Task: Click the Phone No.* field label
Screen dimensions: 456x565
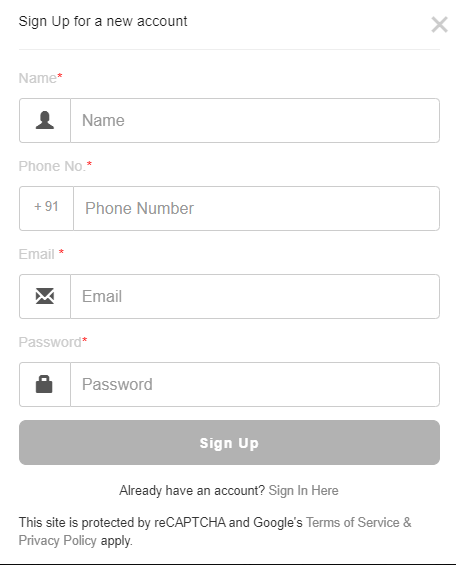Action: 55,166
